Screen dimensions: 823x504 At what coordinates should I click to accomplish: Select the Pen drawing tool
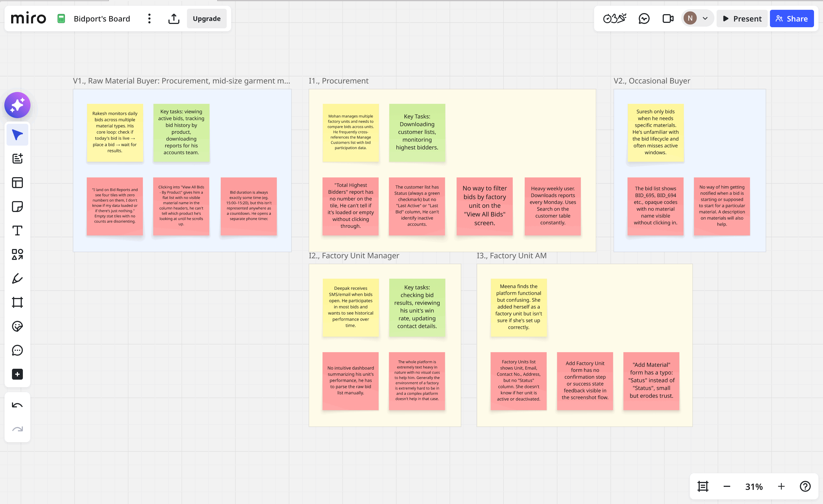coord(17,278)
